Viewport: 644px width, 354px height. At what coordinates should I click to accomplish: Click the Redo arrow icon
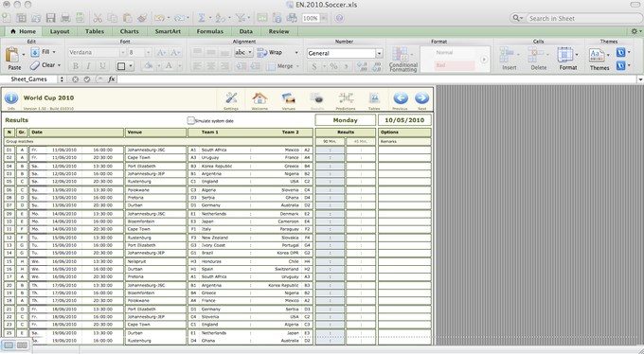pyautogui.click(x=180, y=18)
